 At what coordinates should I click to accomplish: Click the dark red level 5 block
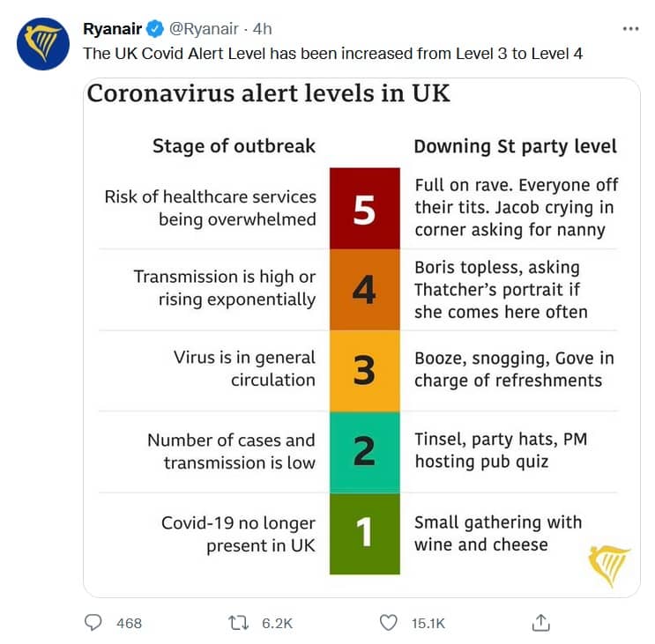pos(365,209)
